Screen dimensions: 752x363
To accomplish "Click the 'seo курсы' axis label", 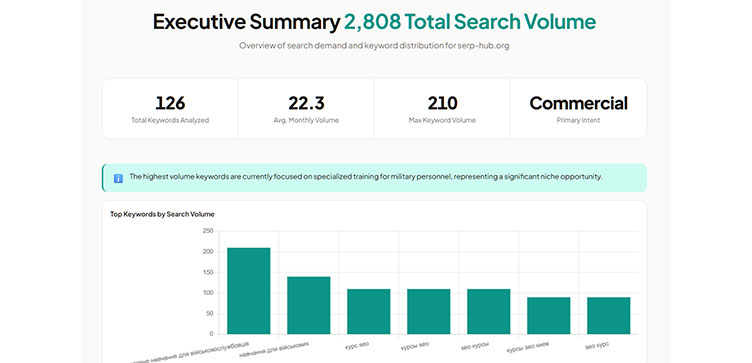I will point(475,345).
